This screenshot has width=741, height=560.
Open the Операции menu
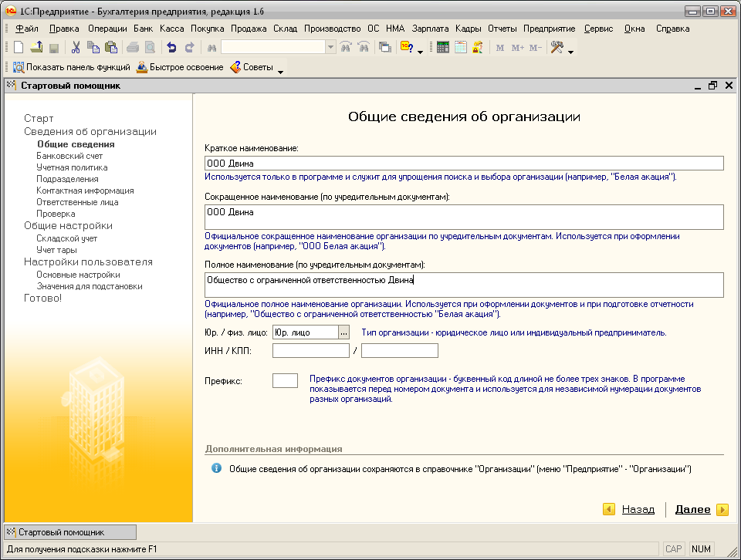click(107, 29)
